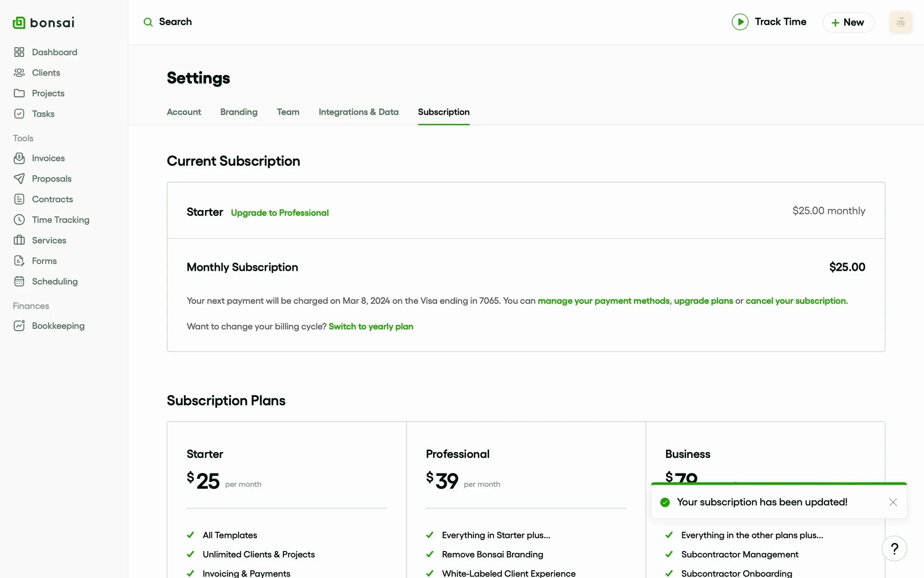Image resolution: width=924 pixels, height=578 pixels.
Task: Click Switch to yearly plan link
Action: coord(371,326)
